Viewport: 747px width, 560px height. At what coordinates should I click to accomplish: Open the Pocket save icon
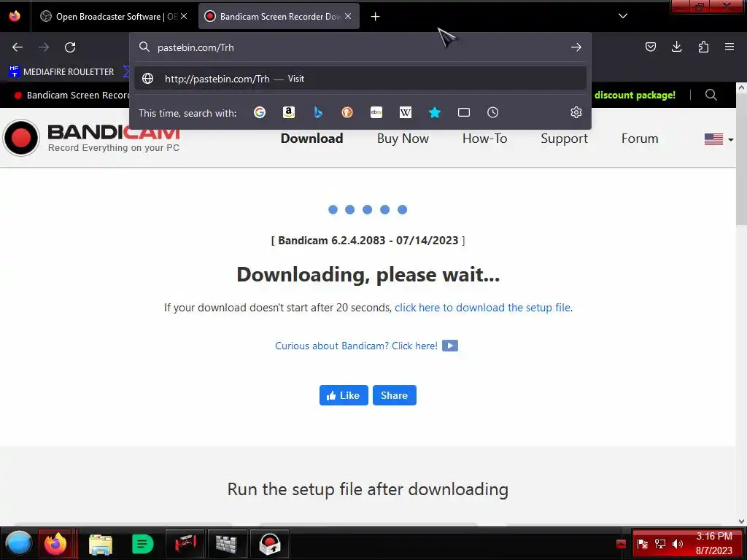(650, 47)
